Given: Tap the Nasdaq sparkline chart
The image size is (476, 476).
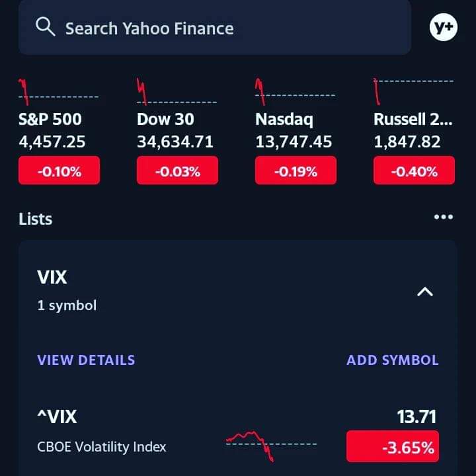Looking at the screenshot, I should point(295,92).
